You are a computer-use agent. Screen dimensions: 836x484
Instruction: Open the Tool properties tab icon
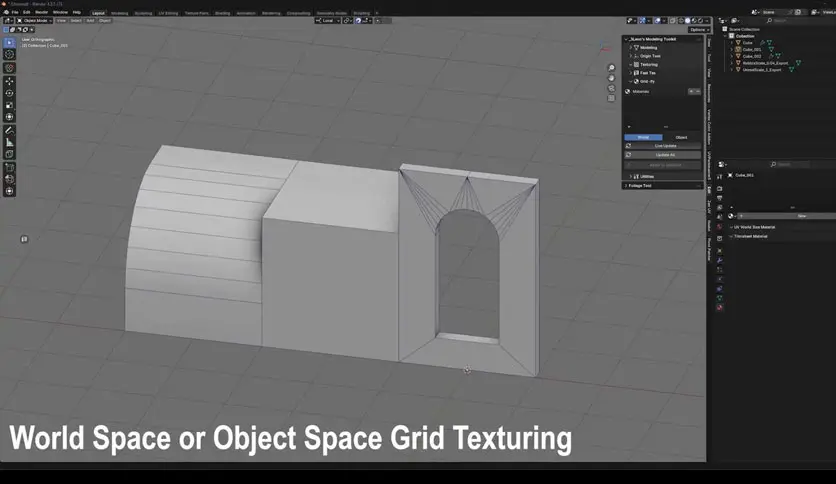[720, 176]
